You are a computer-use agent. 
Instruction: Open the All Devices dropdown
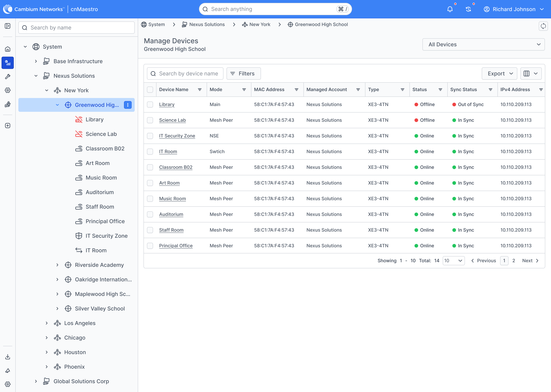[483, 44]
